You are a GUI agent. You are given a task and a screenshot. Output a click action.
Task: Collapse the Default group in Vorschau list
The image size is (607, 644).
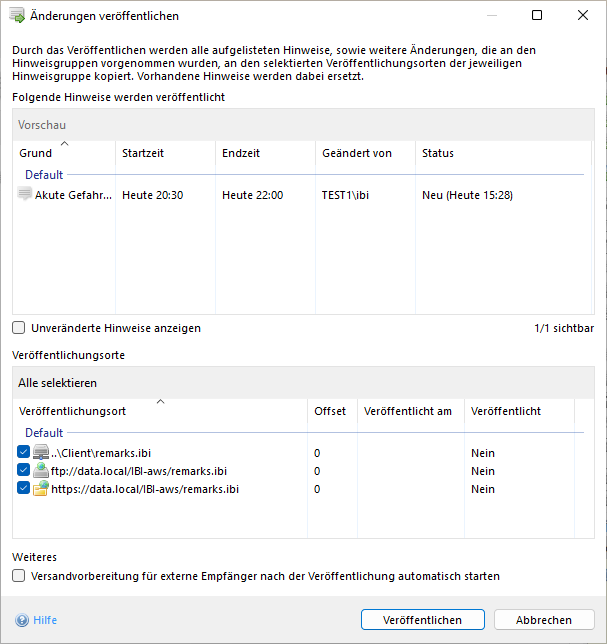43,174
